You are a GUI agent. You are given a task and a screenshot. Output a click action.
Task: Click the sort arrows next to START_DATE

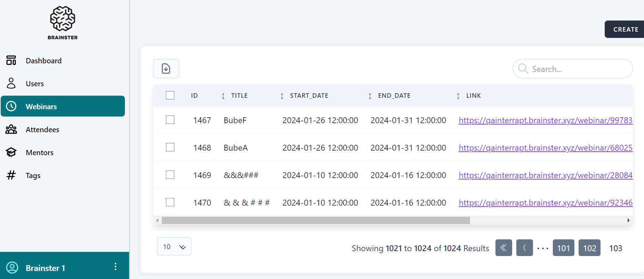282,96
